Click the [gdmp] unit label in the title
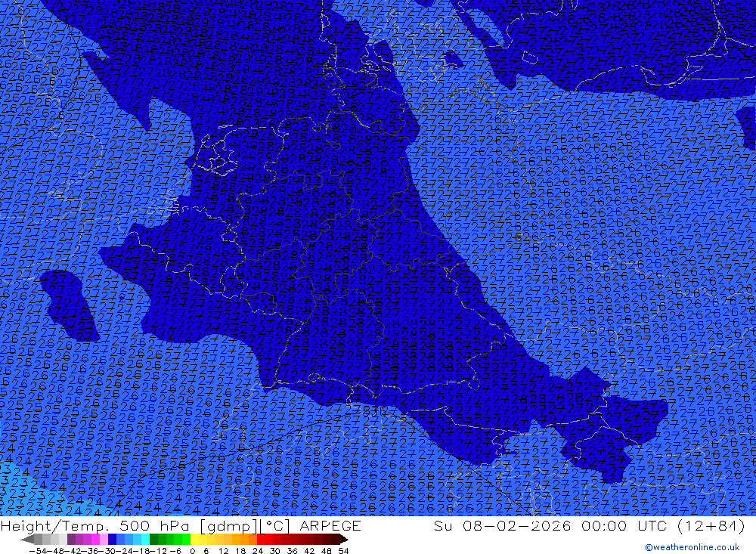The height and width of the screenshot is (554, 756). point(218,525)
